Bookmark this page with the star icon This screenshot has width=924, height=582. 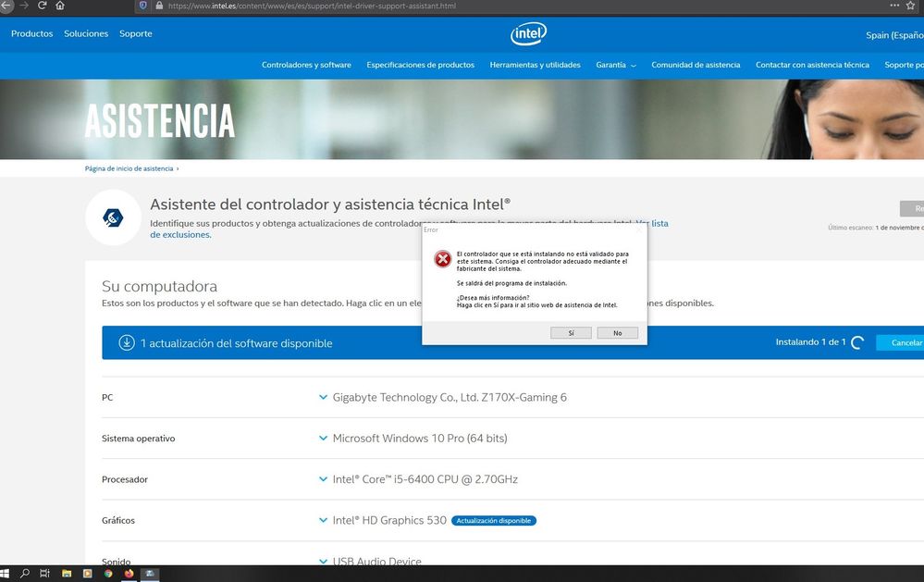click(x=912, y=6)
